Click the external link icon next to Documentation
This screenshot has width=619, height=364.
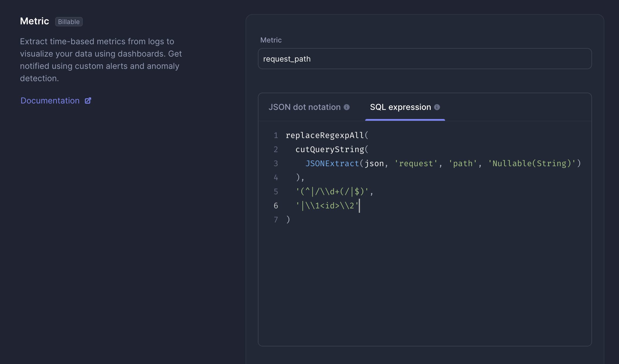[x=88, y=101]
